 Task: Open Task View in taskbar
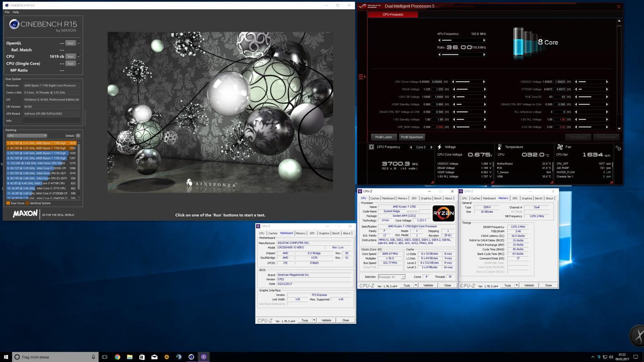click(x=105, y=357)
